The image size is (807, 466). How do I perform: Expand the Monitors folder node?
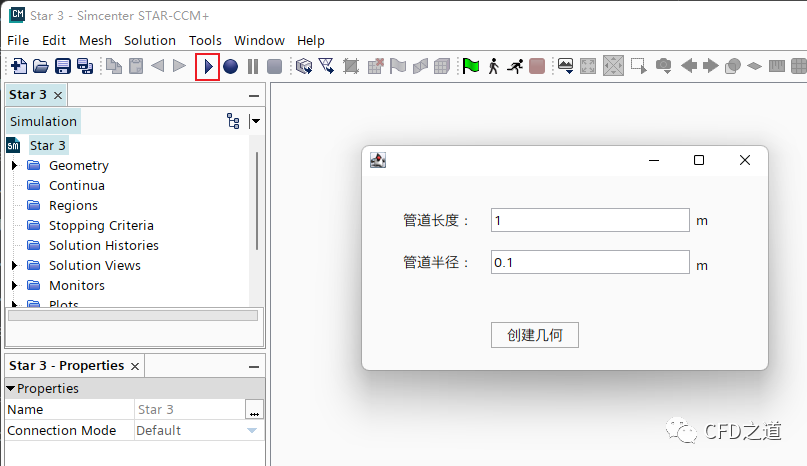(14, 285)
